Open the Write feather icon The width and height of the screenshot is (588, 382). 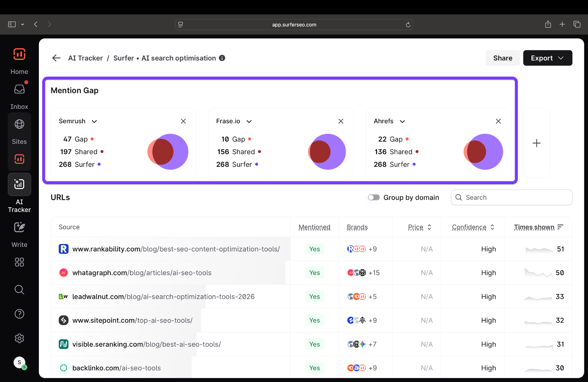[x=19, y=227]
